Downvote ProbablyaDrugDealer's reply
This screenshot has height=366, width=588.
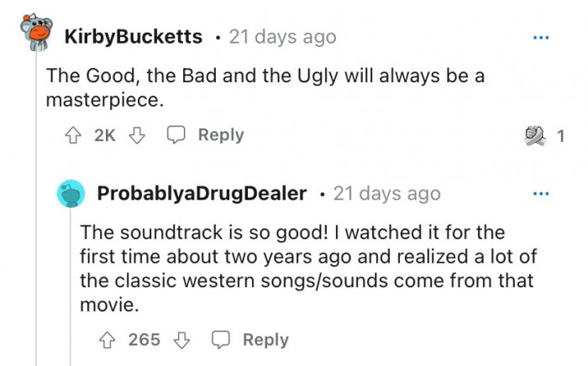(x=182, y=340)
